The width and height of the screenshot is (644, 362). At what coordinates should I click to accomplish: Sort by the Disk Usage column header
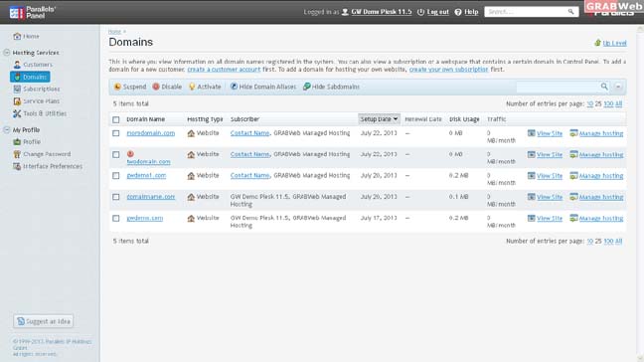pos(464,119)
